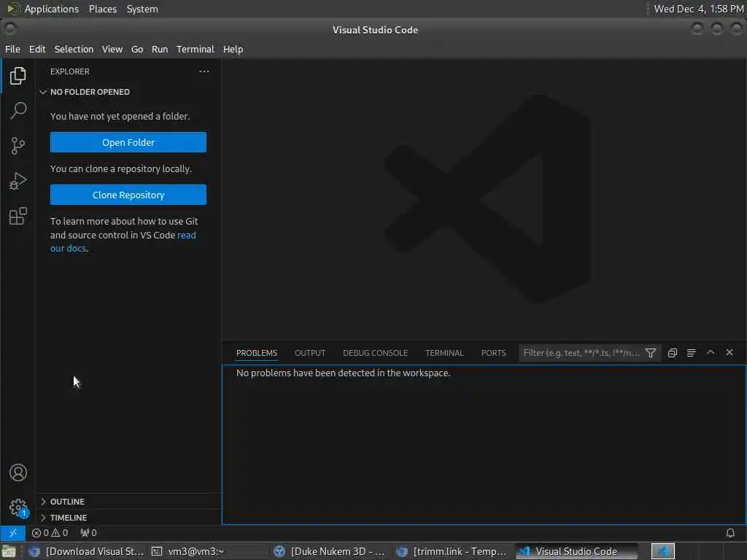Screen dimensions: 747x560
Task: Collapse all problems with the collapse icon
Action: 672,353
